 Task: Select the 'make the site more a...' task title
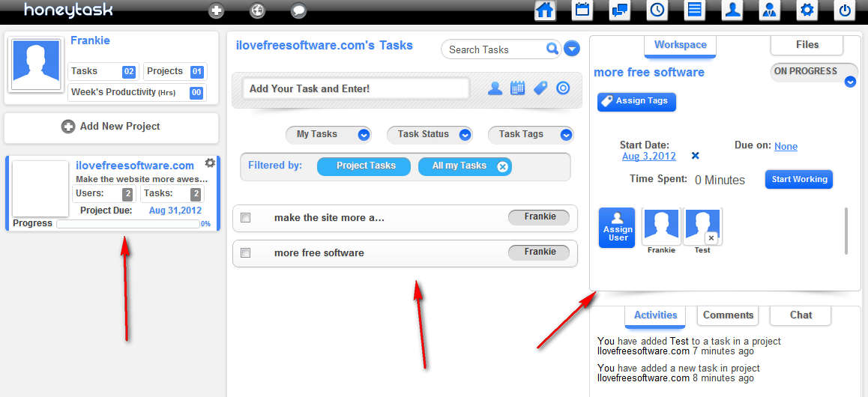pos(329,218)
